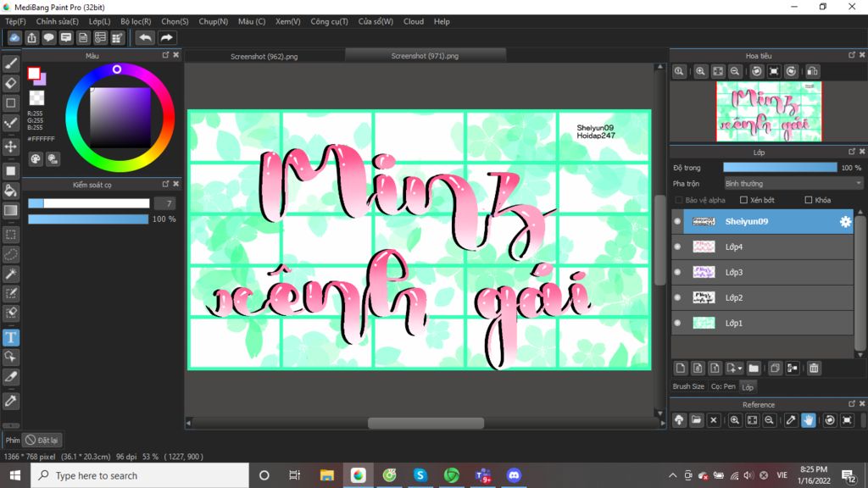The height and width of the screenshot is (488, 868).
Task: Select the Move tool
Action: 10,147
